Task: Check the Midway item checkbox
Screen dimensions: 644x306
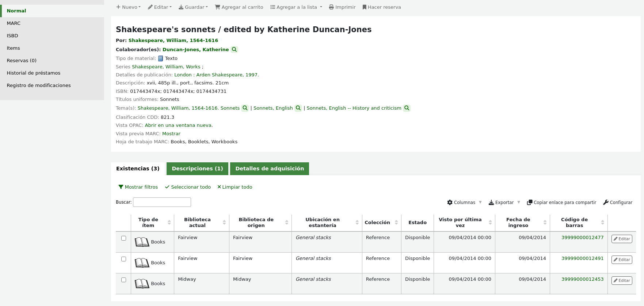Action: click(123, 280)
